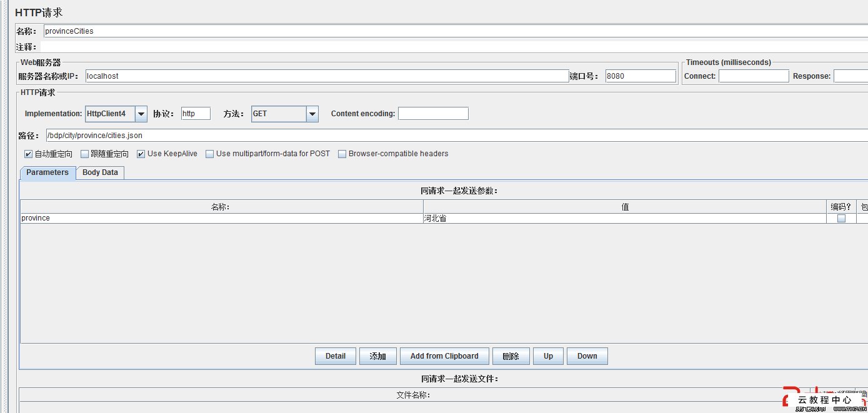This screenshot has height=413, width=868.
Task: Check the 编码 box for the province parameter
Action: (x=841, y=218)
